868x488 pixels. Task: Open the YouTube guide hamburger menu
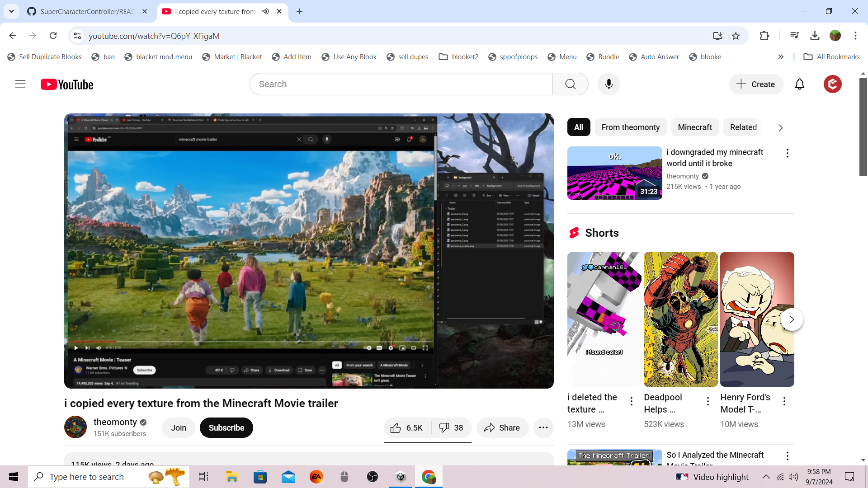tap(20, 84)
